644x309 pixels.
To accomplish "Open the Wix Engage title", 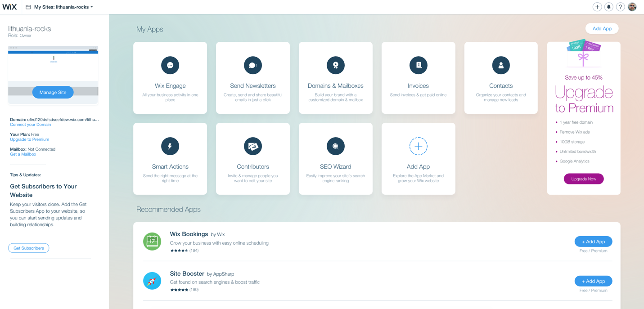I will pos(170,85).
